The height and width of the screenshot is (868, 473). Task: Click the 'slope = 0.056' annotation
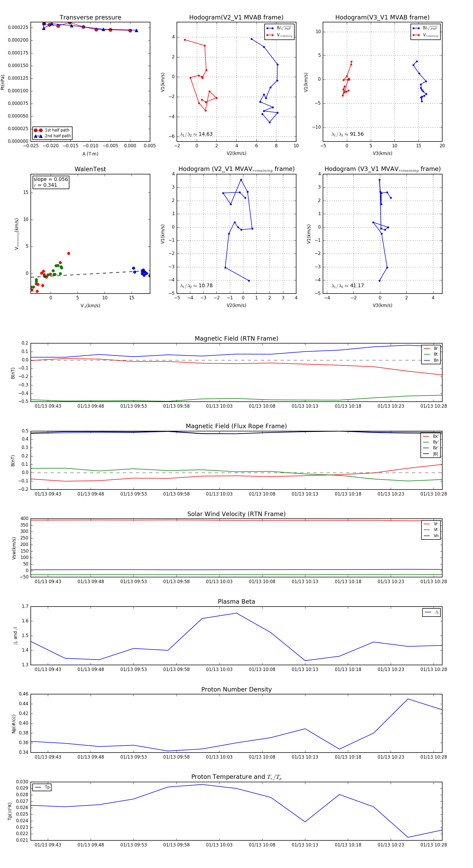[51, 179]
